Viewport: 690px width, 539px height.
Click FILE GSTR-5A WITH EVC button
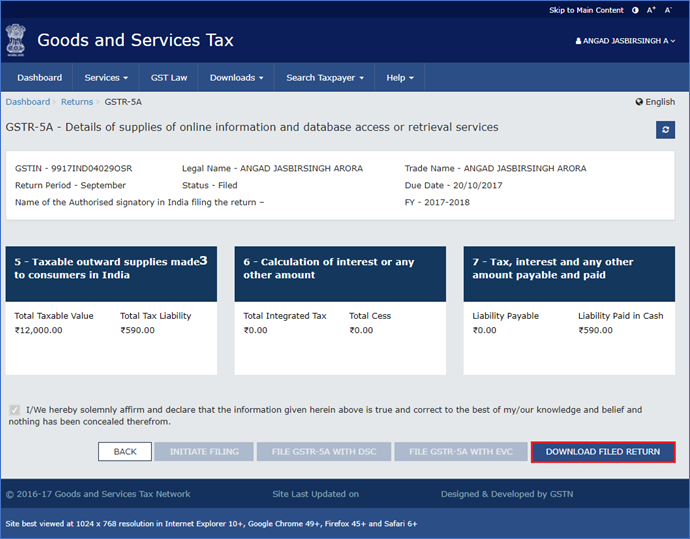tap(461, 451)
